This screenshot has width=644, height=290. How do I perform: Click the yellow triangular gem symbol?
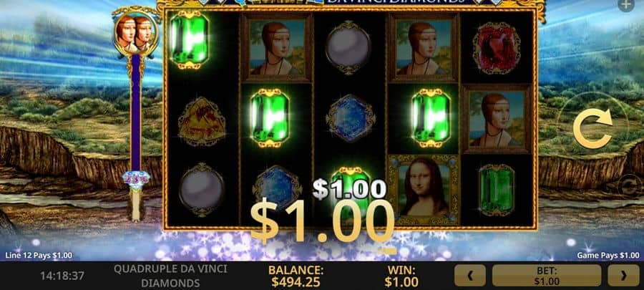[202, 121]
